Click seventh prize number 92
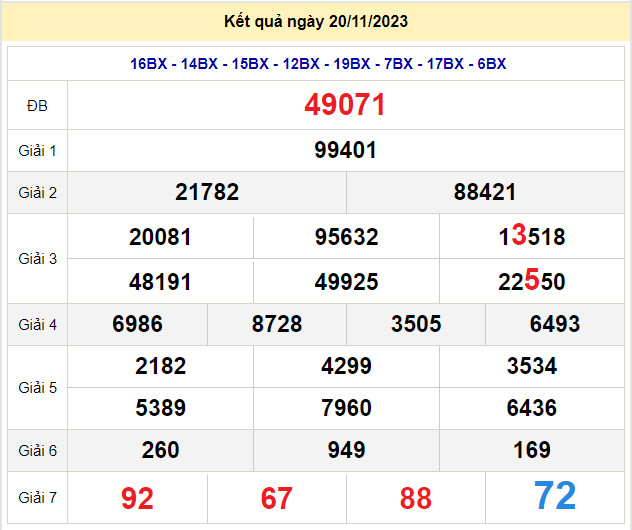The width and height of the screenshot is (632, 530). (x=137, y=499)
